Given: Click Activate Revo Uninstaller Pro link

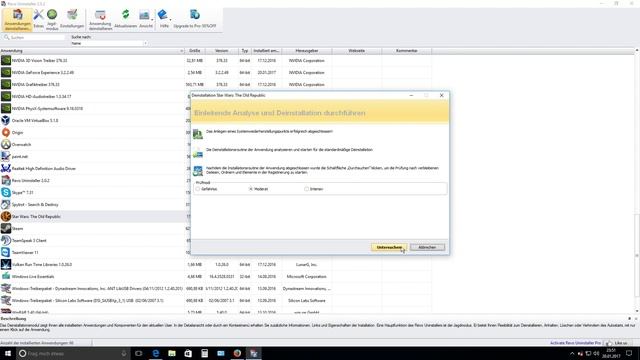Looking at the screenshot, I should (576, 343).
